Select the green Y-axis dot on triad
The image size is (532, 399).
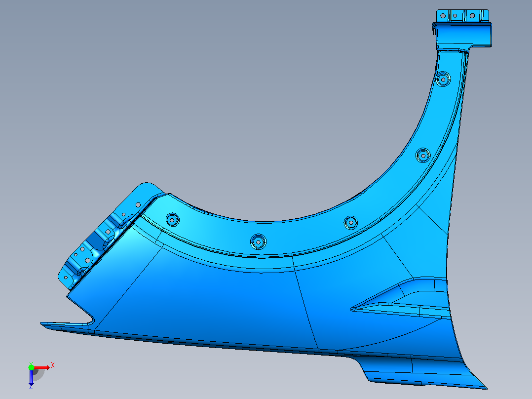click(31, 367)
